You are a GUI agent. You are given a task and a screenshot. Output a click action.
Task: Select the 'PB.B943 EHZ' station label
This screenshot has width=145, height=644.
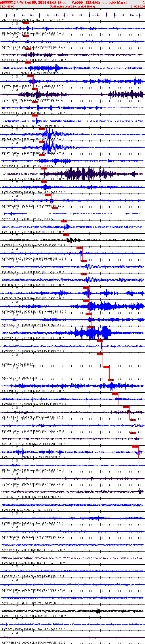pos(11,153)
